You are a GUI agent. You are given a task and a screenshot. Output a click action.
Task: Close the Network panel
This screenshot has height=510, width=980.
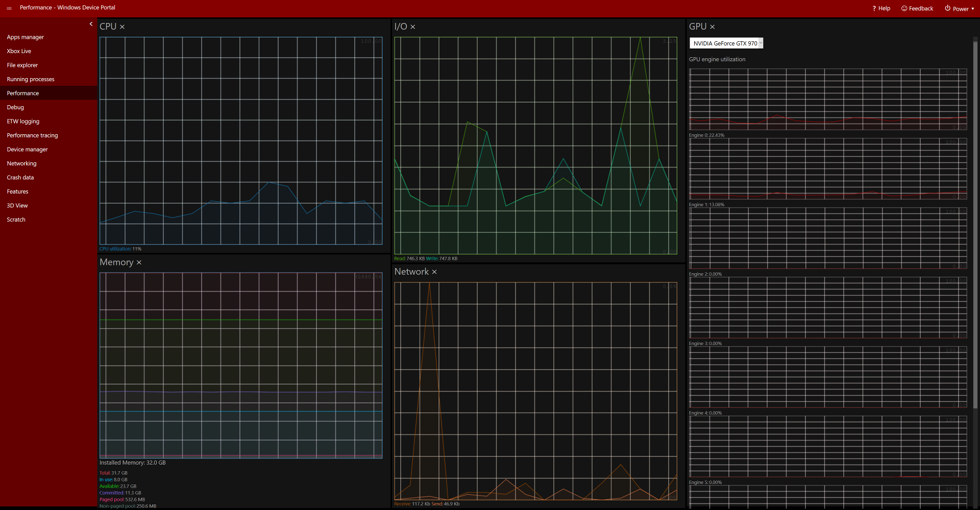click(434, 272)
